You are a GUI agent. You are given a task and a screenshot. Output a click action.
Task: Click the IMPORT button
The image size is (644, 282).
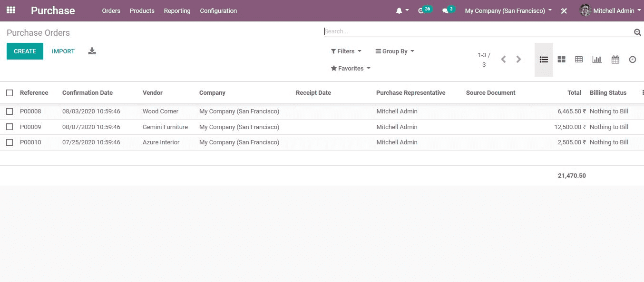pyautogui.click(x=63, y=51)
